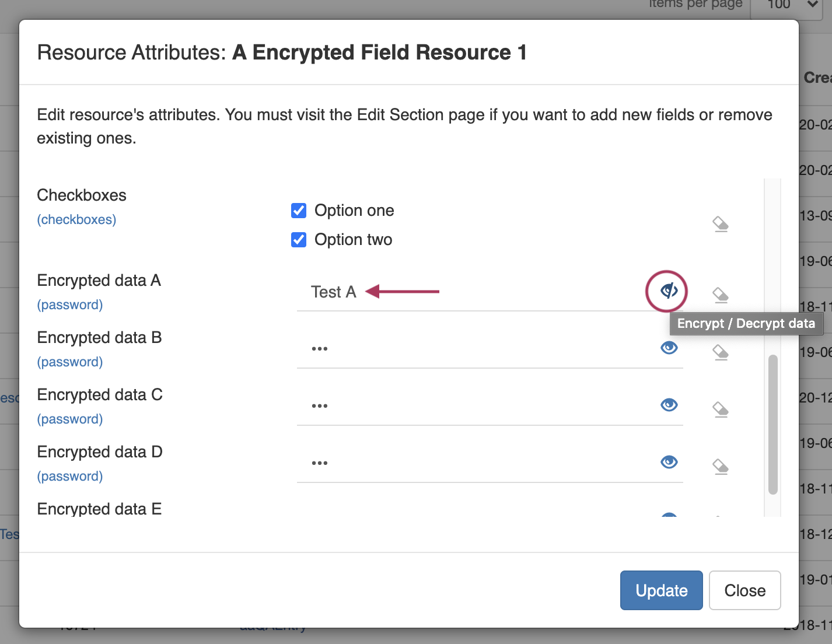The image size is (832, 644).
Task: Hide Encrypted data A with crossed-eye icon
Action: [x=669, y=290]
